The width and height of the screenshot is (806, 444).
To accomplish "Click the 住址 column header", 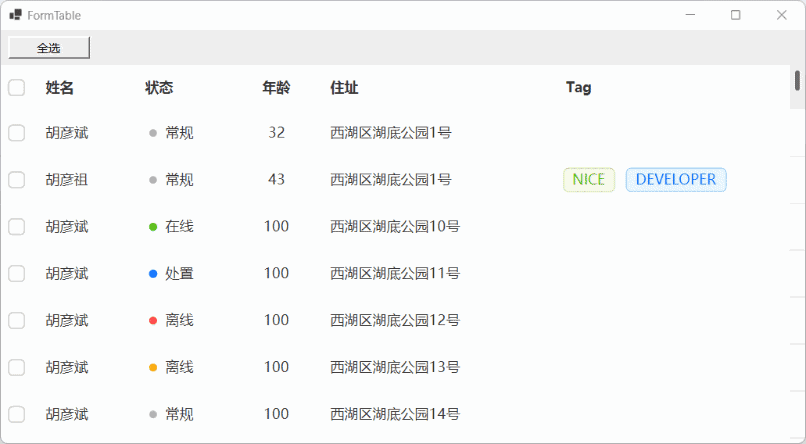I will tap(344, 88).
